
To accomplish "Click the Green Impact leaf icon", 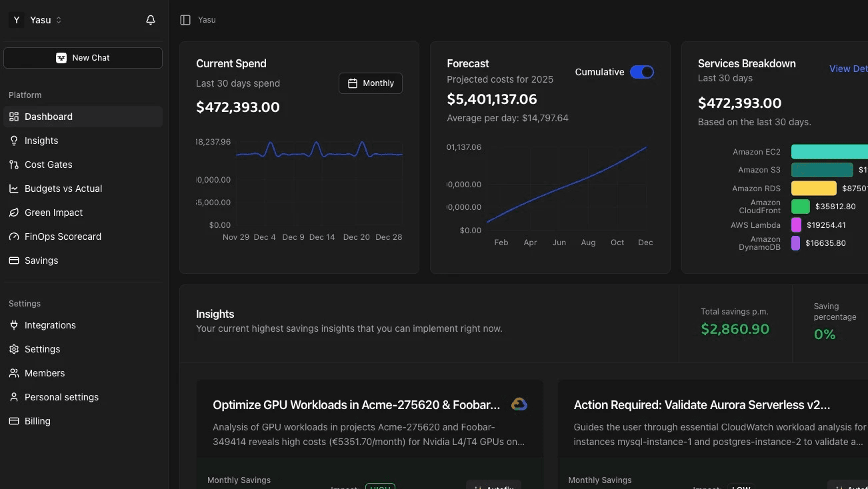I will (14, 213).
